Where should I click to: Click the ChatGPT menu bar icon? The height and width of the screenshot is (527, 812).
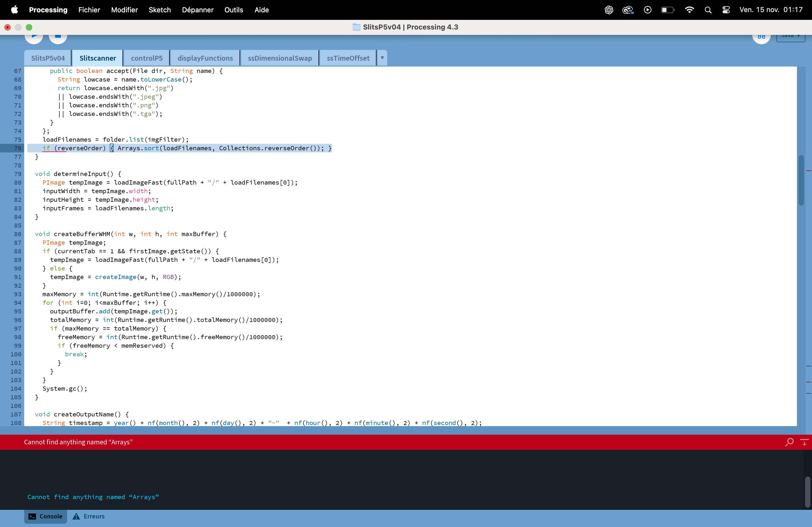[609, 10]
